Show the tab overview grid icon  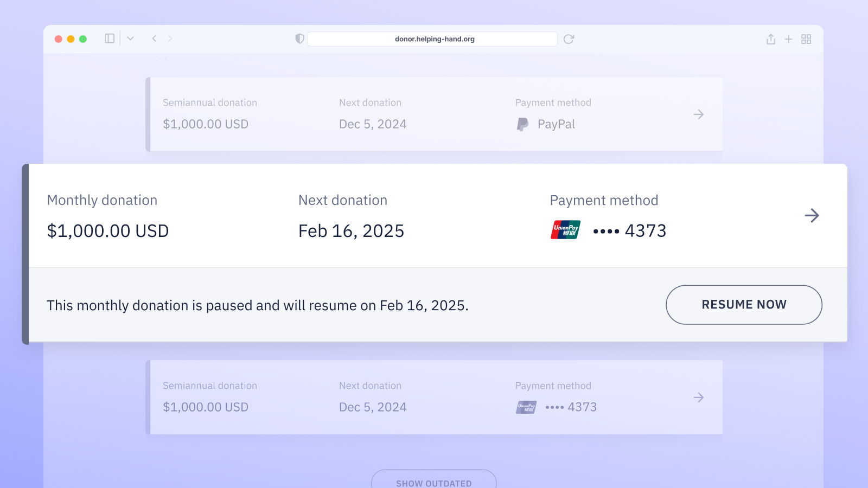[x=806, y=39]
